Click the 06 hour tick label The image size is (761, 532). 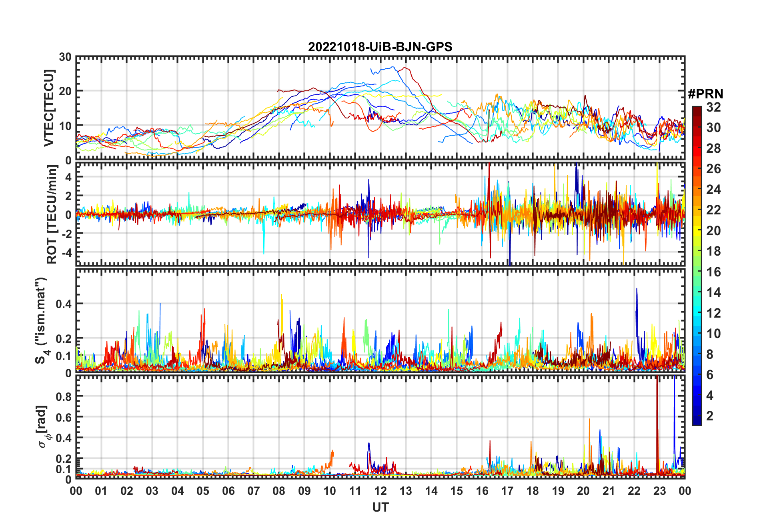click(228, 491)
